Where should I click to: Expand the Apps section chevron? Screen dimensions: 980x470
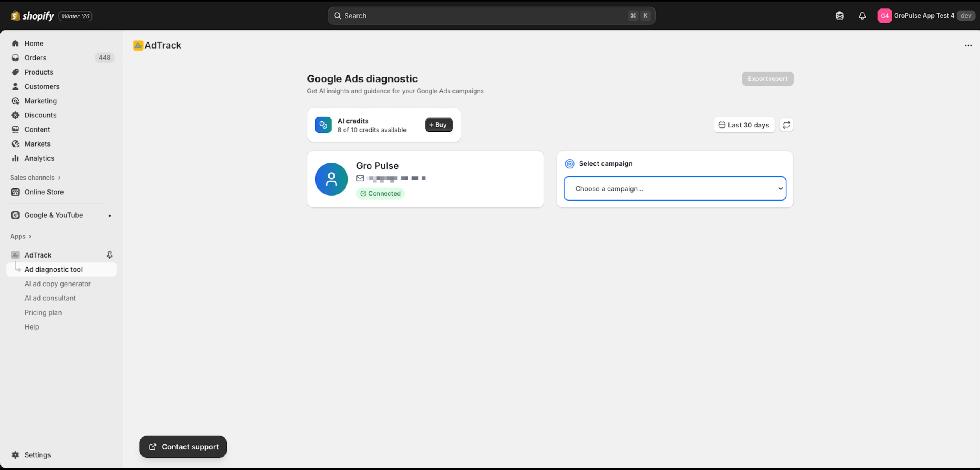(30, 237)
